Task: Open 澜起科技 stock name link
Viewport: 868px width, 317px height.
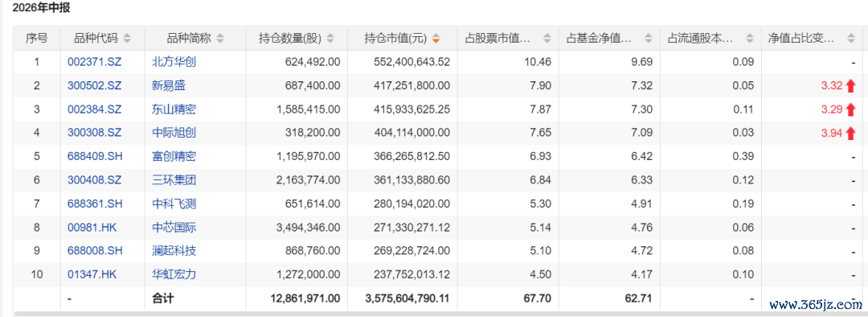Action: 174,251
